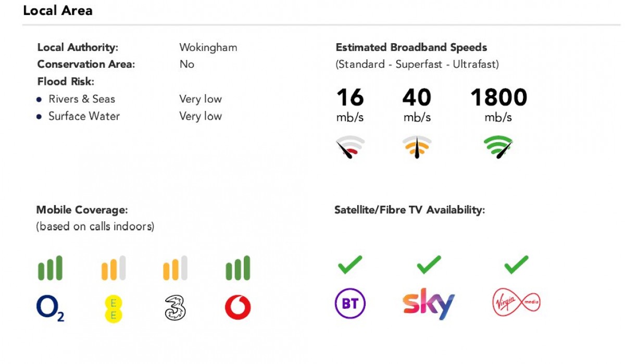Click the orange signal bars above EE
625x364 pixels.
tap(113, 268)
